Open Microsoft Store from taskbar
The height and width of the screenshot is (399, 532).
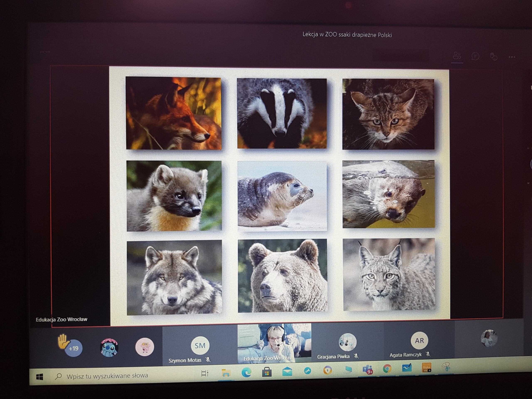point(267,372)
